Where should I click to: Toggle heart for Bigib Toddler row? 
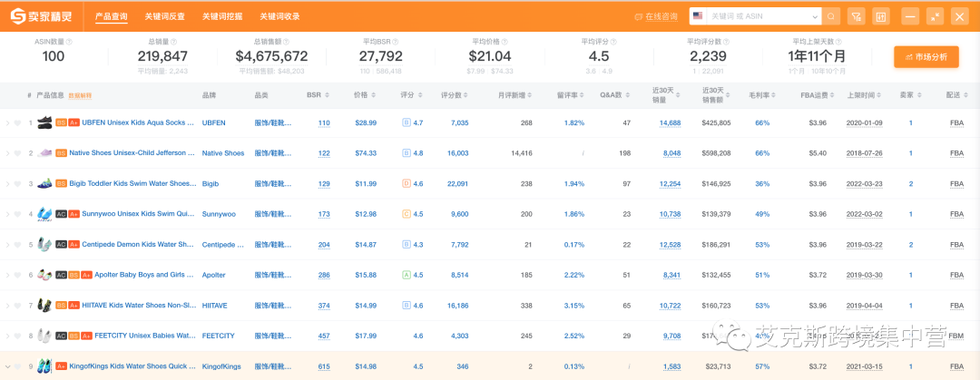coord(17,184)
